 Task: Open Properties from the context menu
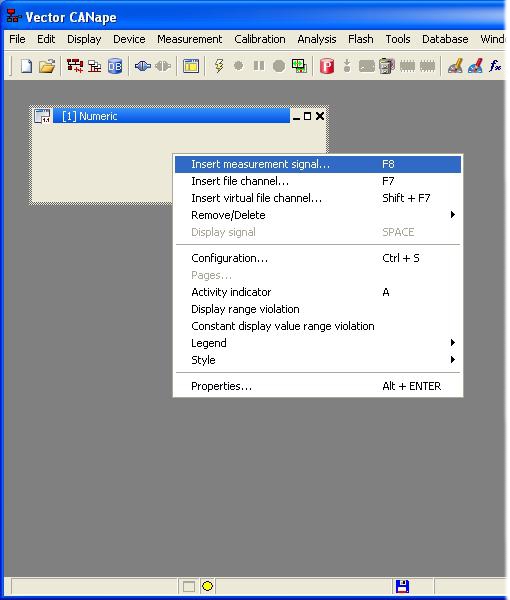[318, 386]
